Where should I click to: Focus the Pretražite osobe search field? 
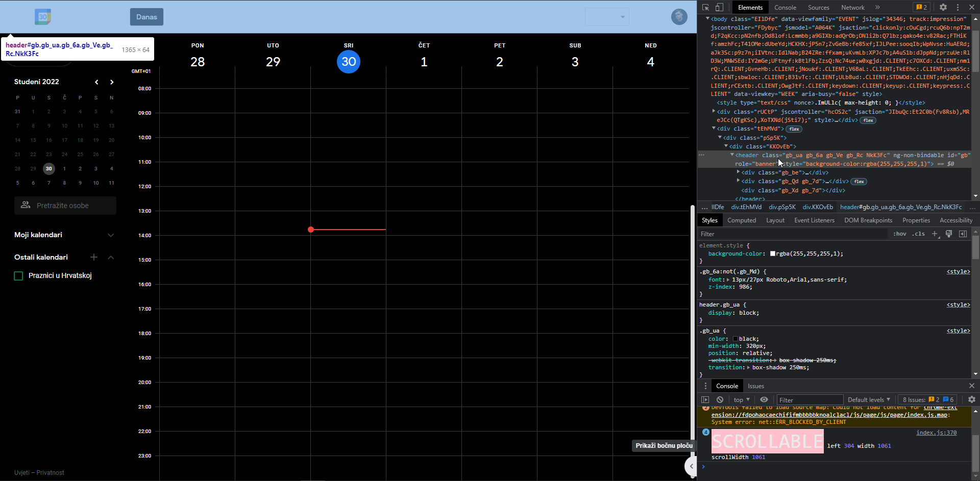click(x=65, y=206)
